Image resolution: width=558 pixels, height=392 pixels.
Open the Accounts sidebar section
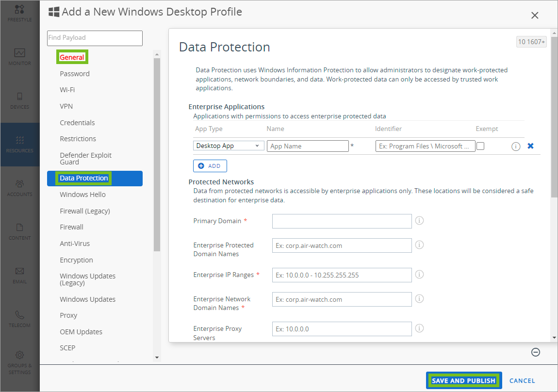[x=19, y=188]
